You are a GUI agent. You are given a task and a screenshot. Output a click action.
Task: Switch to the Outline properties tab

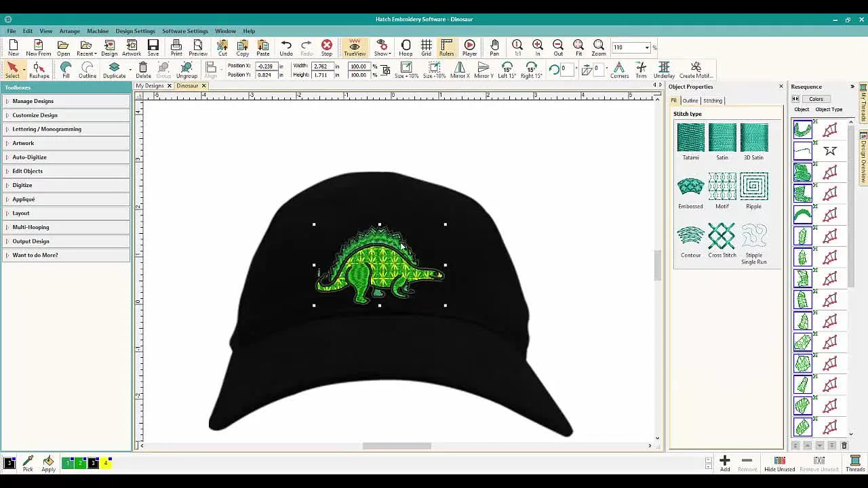click(x=690, y=100)
